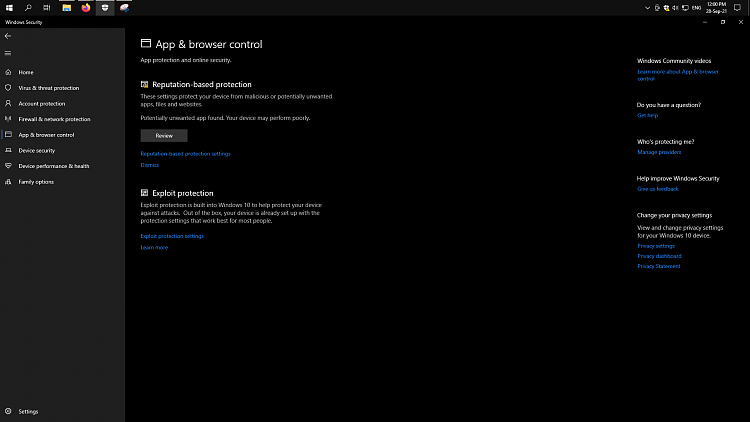The image size is (750, 422).
Task: Click the Family options people icon
Action: [x=8, y=182]
